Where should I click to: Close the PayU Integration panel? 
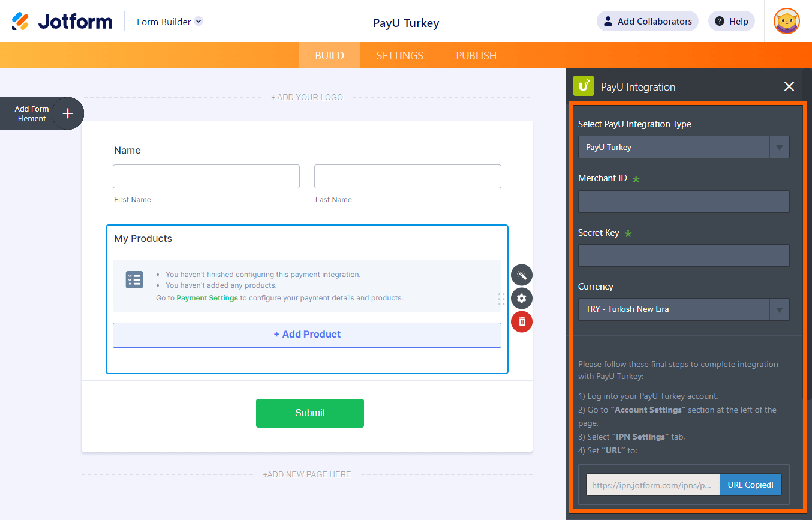789,86
